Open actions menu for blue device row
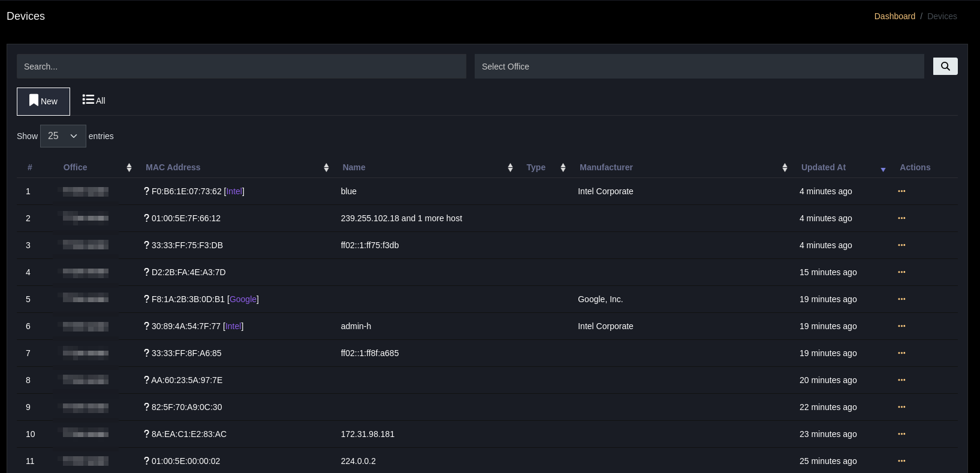This screenshot has width=980, height=473. point(901,191)
